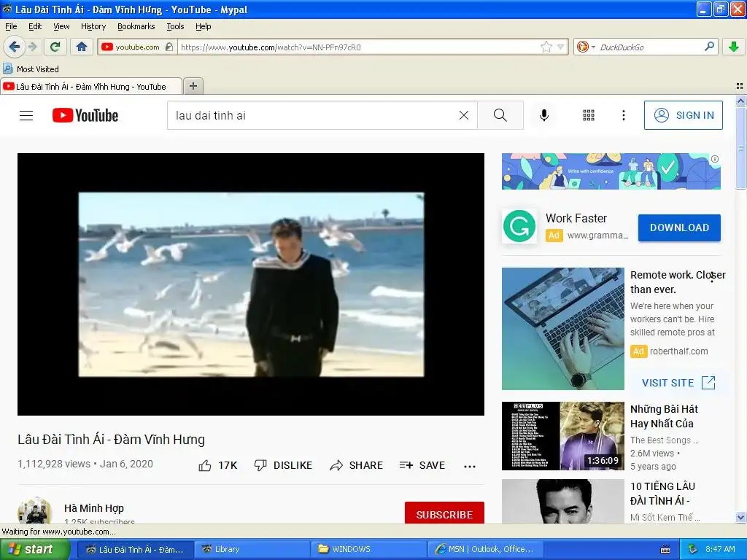Click the Grammarly DOWNLOAD ad button
This screenshot has width=747, height=560.
[x=679, y=227]
